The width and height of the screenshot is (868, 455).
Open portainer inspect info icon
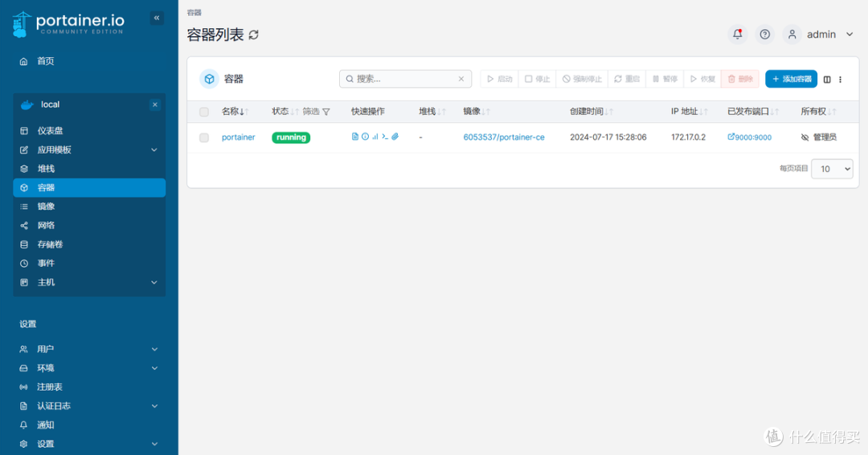[x=365, y=137]
